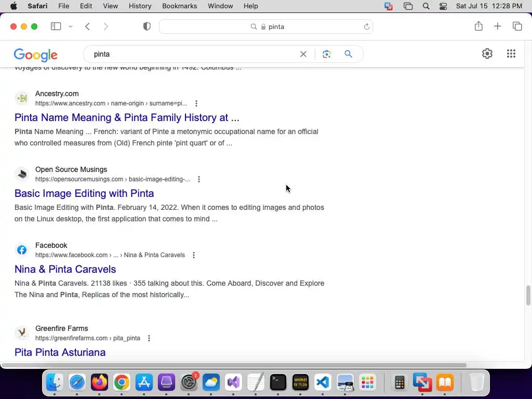Screen dimensions: 532x399
Task: Open the Window menu
Action: 220,6
